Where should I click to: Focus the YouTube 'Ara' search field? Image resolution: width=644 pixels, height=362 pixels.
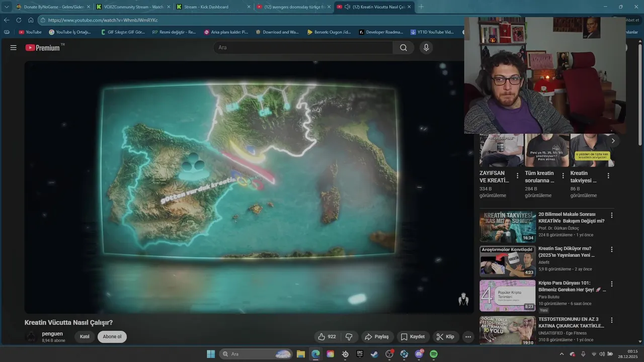click(x=303, y=48)
